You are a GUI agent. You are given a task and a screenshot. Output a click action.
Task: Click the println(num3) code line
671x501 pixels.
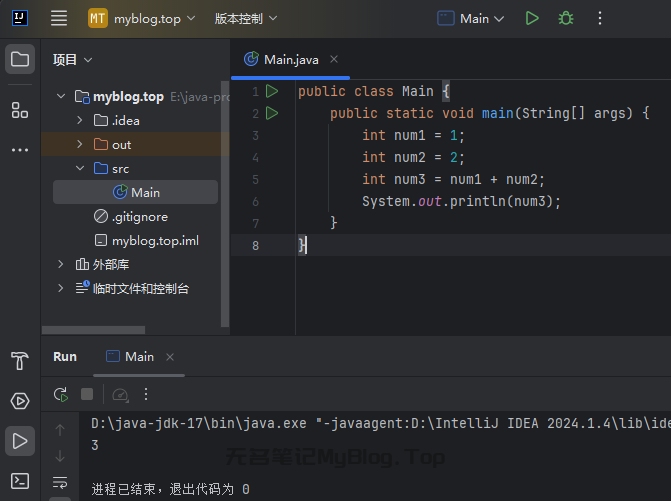pos(461,201)
